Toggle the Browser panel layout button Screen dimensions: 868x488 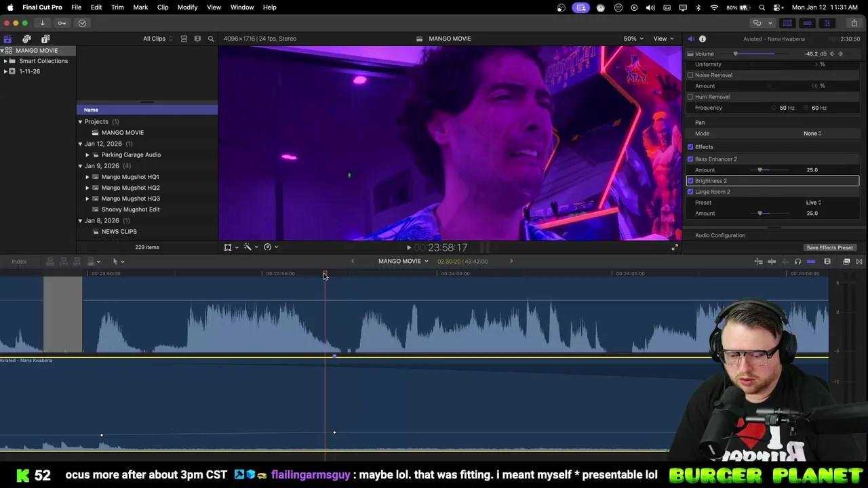(787, 23)
